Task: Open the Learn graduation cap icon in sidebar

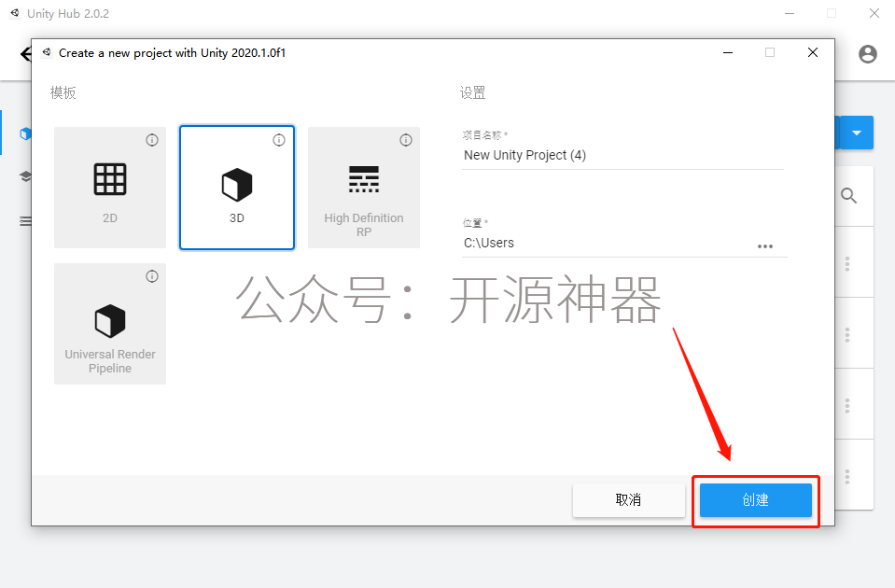Action: 25,176
